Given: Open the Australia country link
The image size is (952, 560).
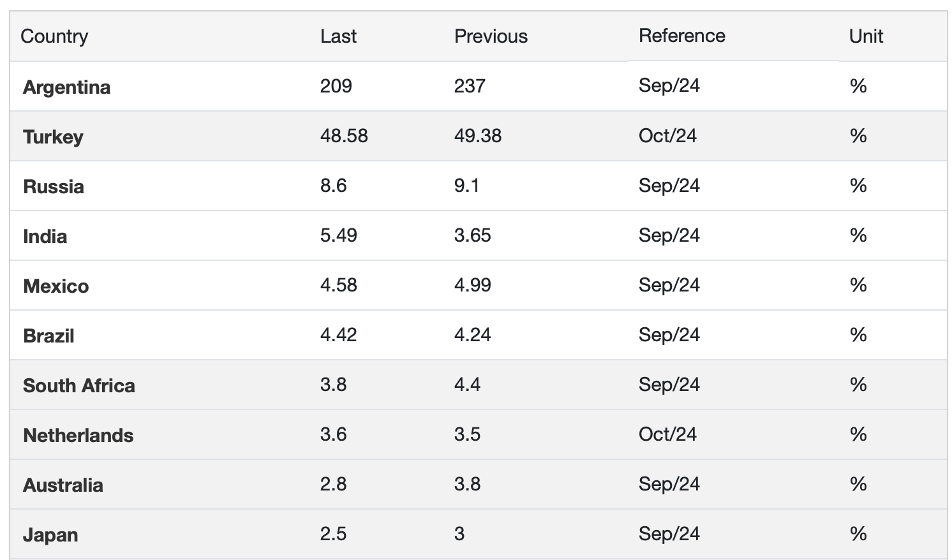Looking at the screenshot, I should pos(63,485).
